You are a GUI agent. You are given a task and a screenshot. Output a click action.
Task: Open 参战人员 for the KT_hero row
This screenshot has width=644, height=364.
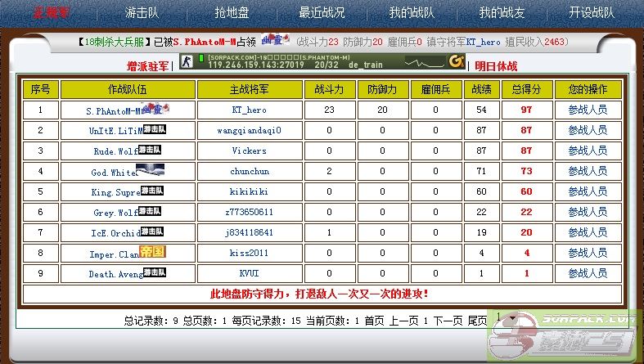click(588, 110)
